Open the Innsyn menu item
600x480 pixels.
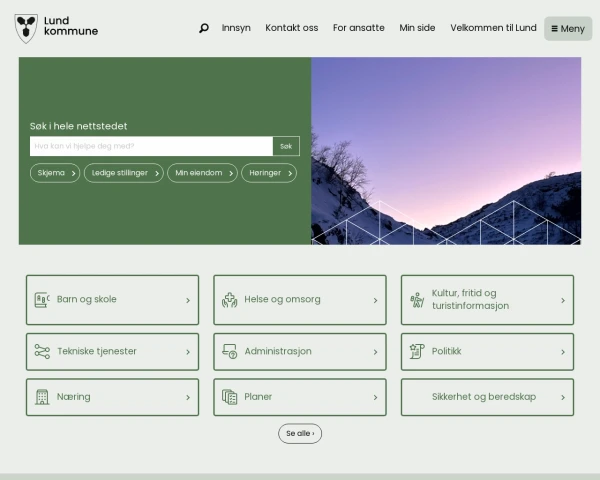(x=236, y=28)
